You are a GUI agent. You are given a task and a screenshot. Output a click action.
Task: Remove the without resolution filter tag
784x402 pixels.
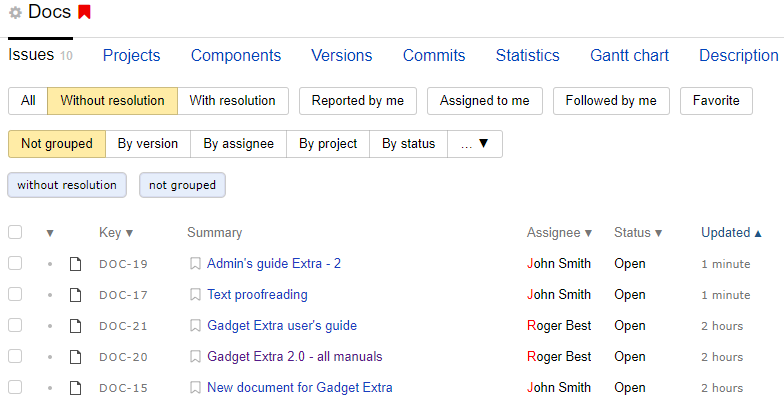coord(67,185)
